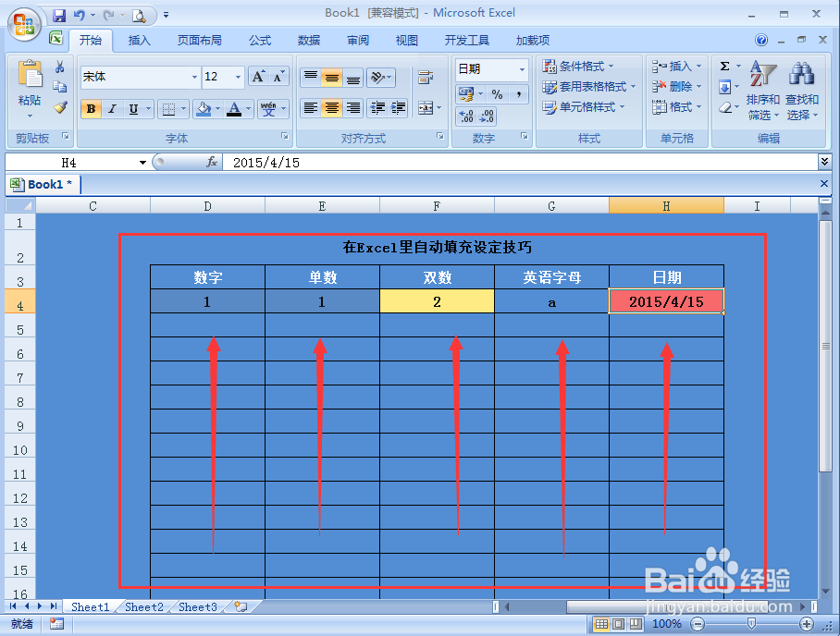Screen dimensions: 840x636
Task: Toggle wrap text icon
Action: click(x=426, y=77)
